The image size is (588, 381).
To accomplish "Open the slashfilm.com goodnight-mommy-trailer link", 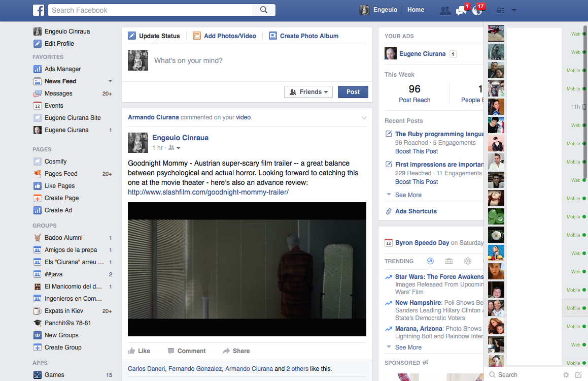I will click(208, 192).
